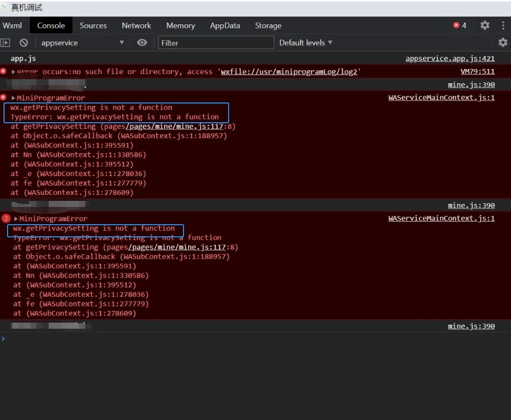Viewport: 511px width, 420px height.
Task: Click the 真机调试 window title icon
Action: [x=4, y=7]
